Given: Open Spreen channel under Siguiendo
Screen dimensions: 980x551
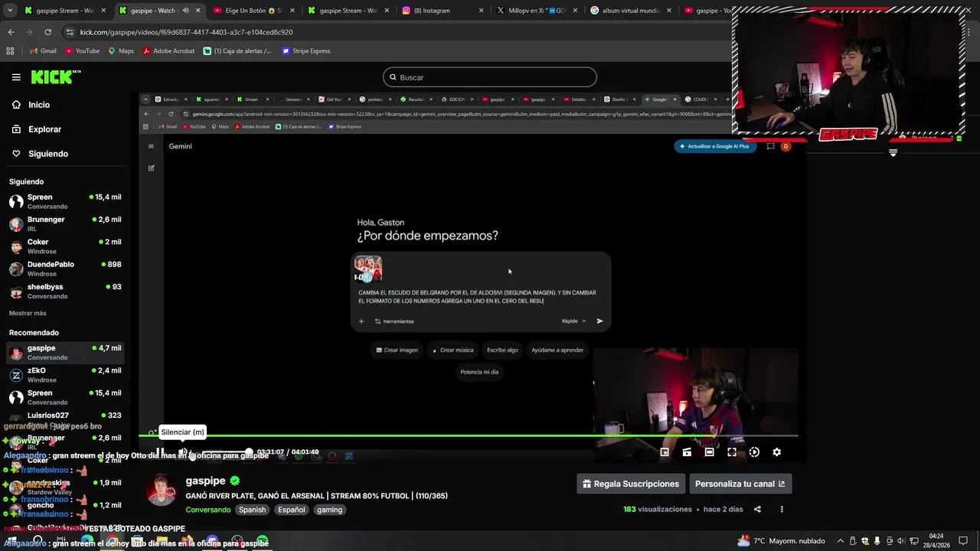Looking at the screenshot, I should coord(65,201).
